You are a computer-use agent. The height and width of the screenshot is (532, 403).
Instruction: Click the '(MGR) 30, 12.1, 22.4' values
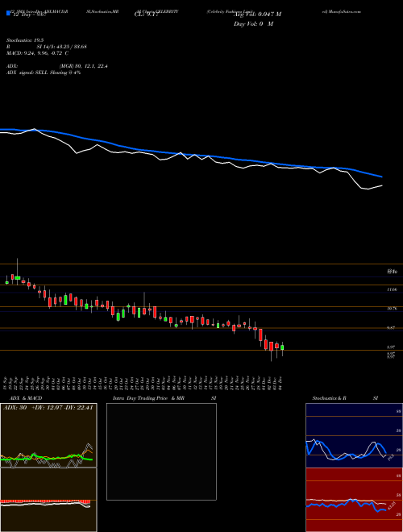point(84,66)
